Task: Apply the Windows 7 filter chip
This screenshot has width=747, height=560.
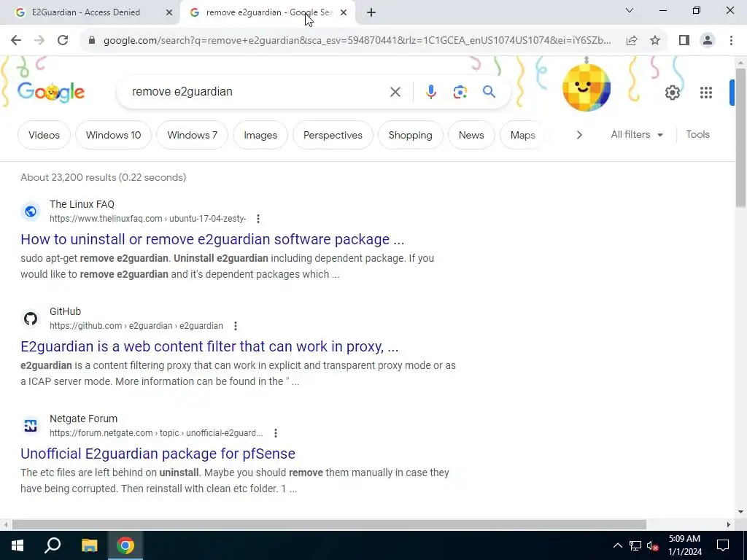Action: pos(192,135)
